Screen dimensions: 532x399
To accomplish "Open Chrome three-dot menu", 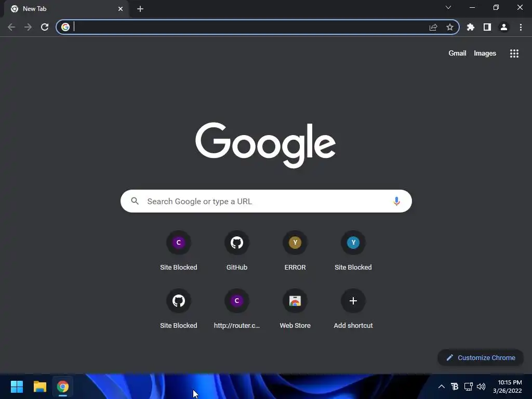I will click(521, 27).
